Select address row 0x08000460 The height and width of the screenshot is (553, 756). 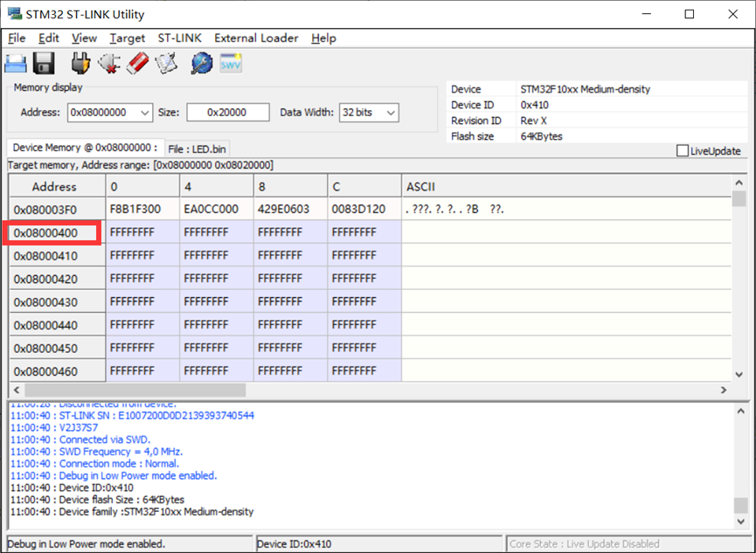tap(58, 371)
